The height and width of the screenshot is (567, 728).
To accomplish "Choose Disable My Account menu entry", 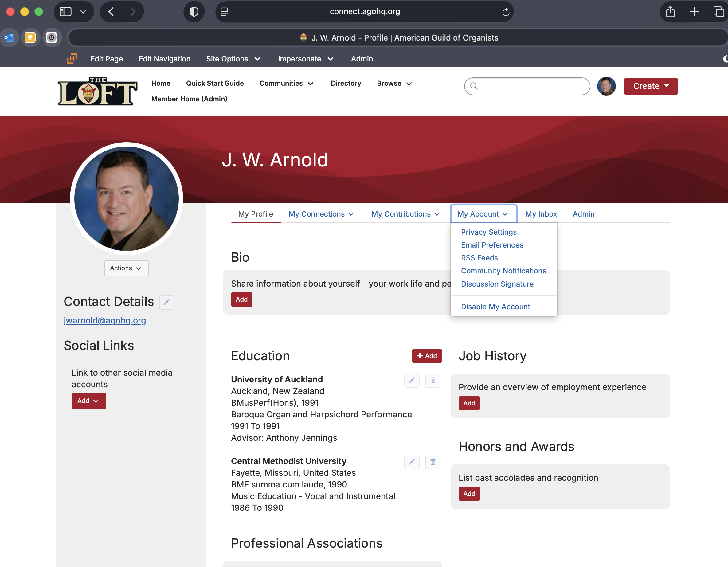I will pyautogui.click(x=495, y=307).
